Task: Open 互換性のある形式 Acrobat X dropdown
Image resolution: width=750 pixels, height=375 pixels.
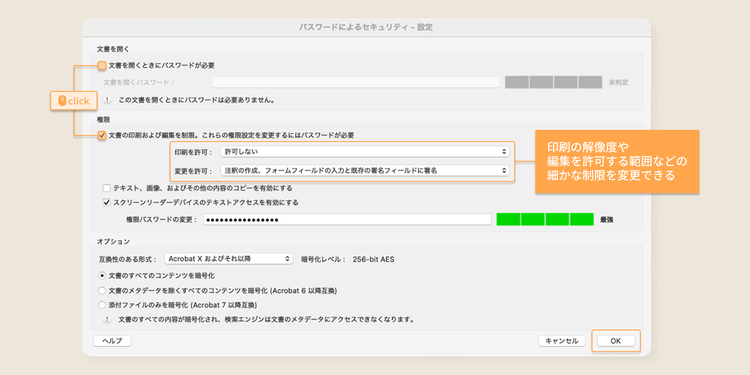Action: [228, 259]
